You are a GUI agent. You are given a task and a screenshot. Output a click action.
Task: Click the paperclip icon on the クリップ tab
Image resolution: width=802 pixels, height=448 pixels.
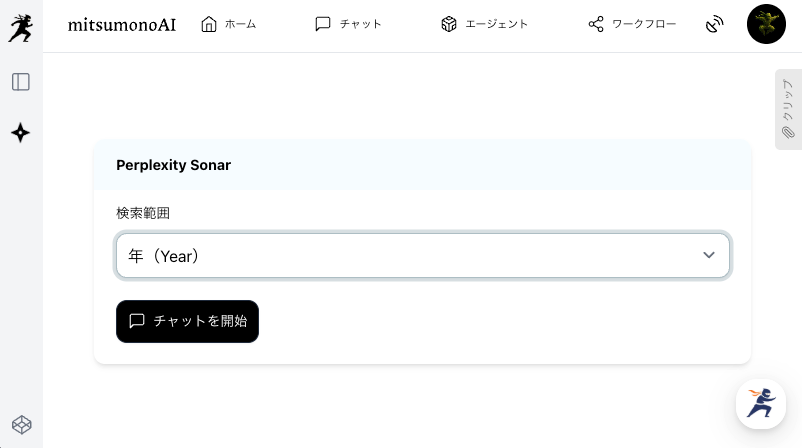tap(788, 132)
